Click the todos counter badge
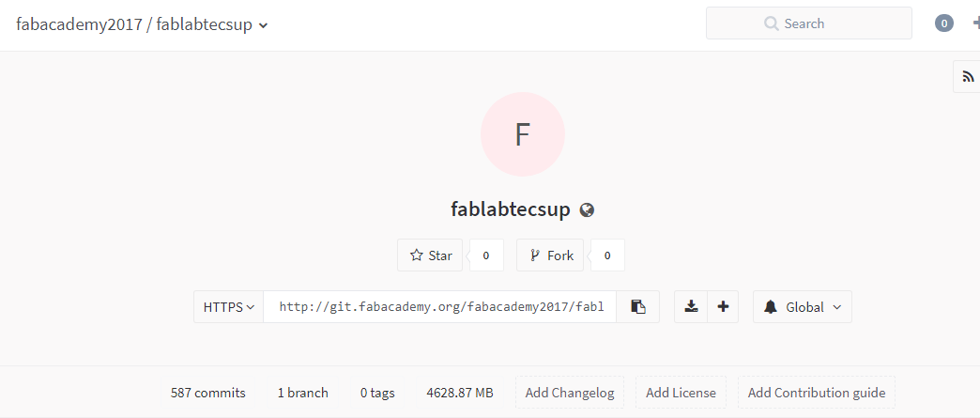Viewport: 980px width, 418px height. click(x=944, y=23)
